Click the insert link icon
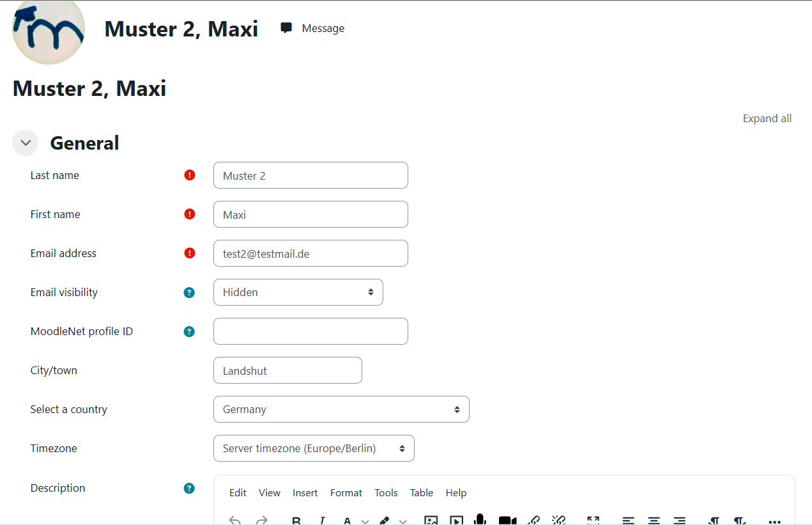The image size is (812, 525). pyautogui.click(x=533, y=521)
